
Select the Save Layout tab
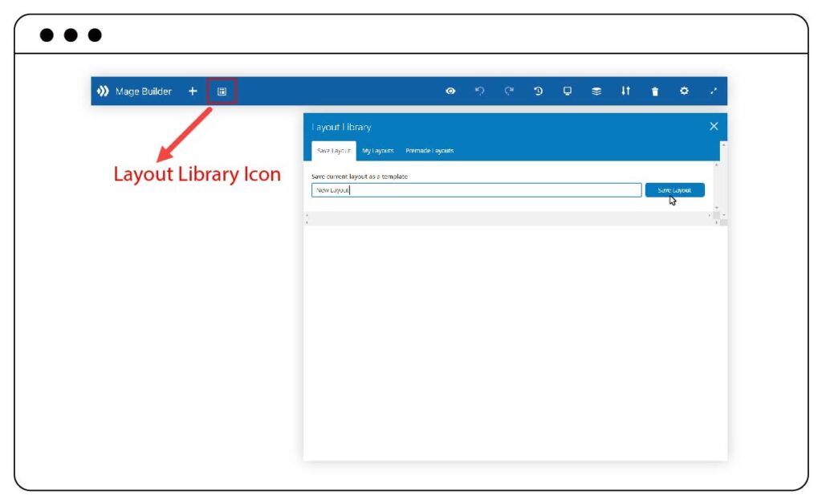[333, 151]
